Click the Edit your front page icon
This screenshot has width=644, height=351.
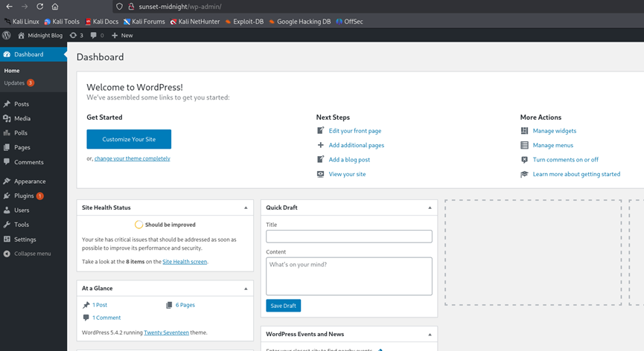[320, 130]
